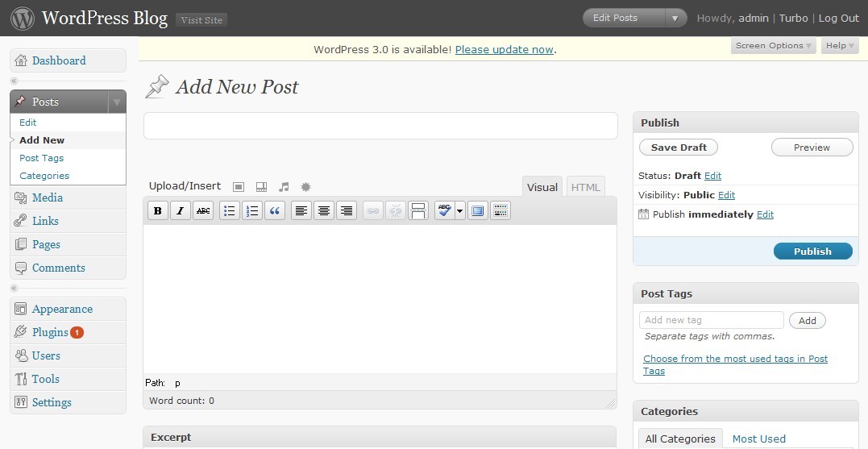Switch to the Visual editor tab
Viewport: 868px width, 449px height.
point(542,187)
